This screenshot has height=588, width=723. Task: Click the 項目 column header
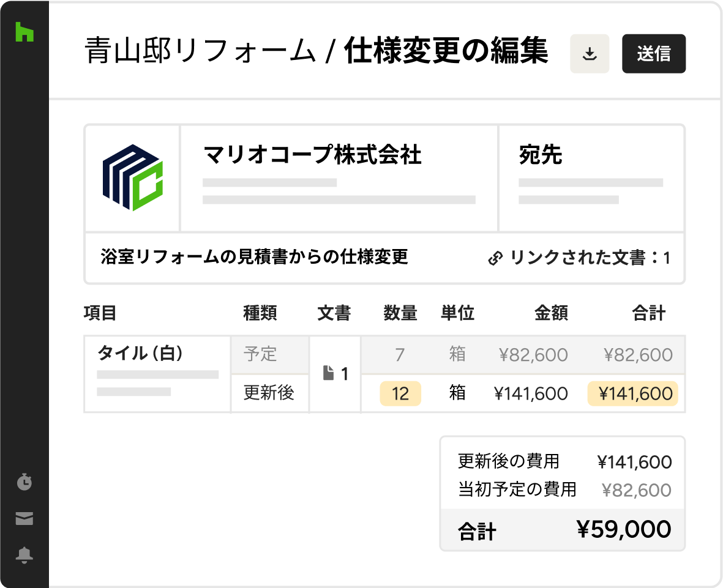pyautogui.click(x=100, y=314)
